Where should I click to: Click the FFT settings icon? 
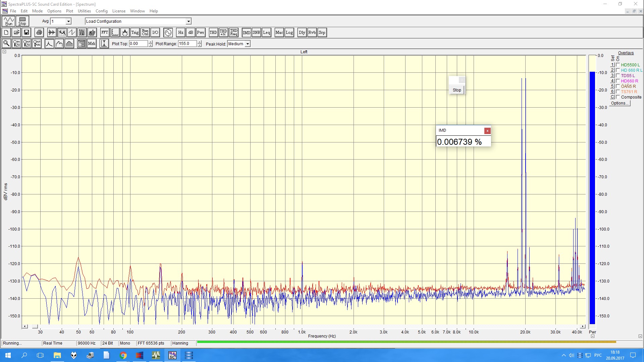tap(105, 33)
